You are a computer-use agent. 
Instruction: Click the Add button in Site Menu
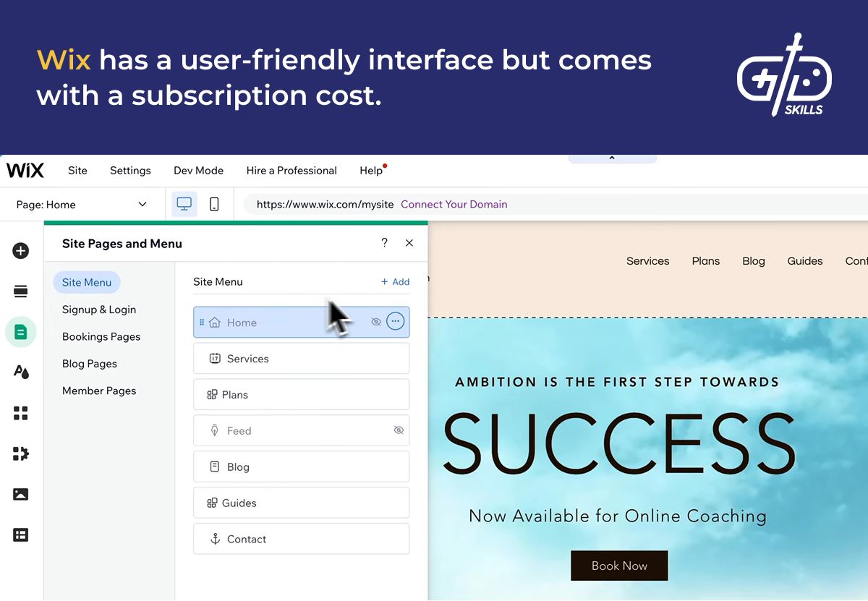coord(395,282)
